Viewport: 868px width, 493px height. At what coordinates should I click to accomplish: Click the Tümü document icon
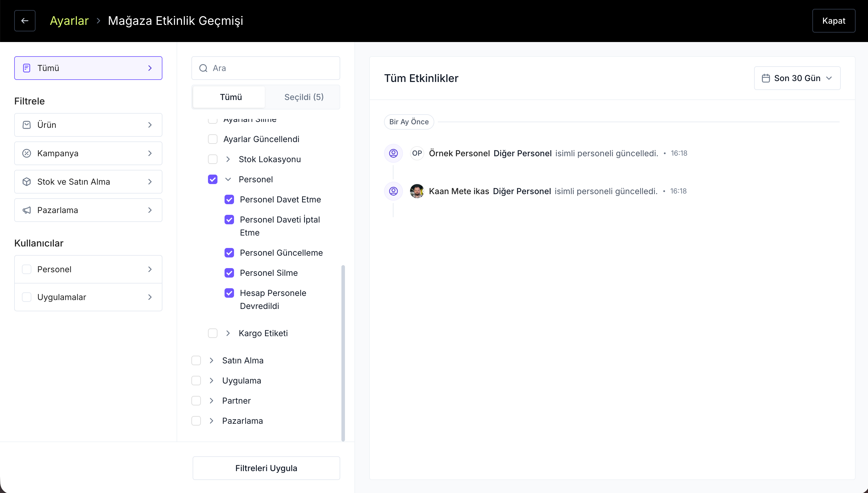click(x=27, y=68)
